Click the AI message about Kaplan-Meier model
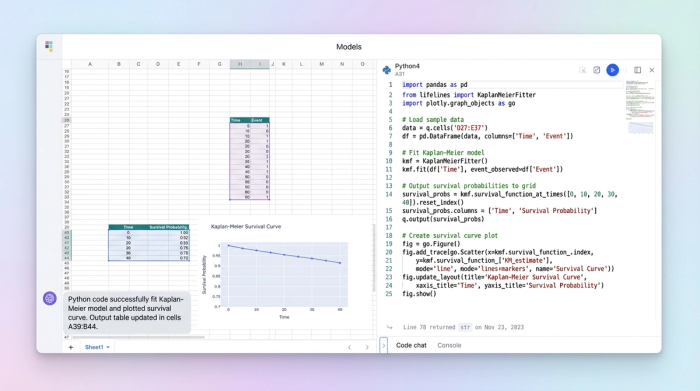The image size is (700, 391). click(127, 313)
